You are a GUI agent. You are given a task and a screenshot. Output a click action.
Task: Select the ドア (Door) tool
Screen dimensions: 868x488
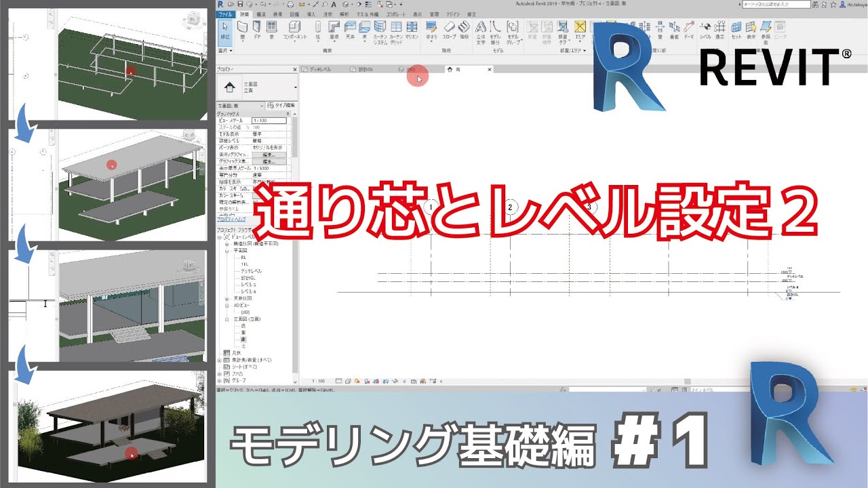[256, 30]
